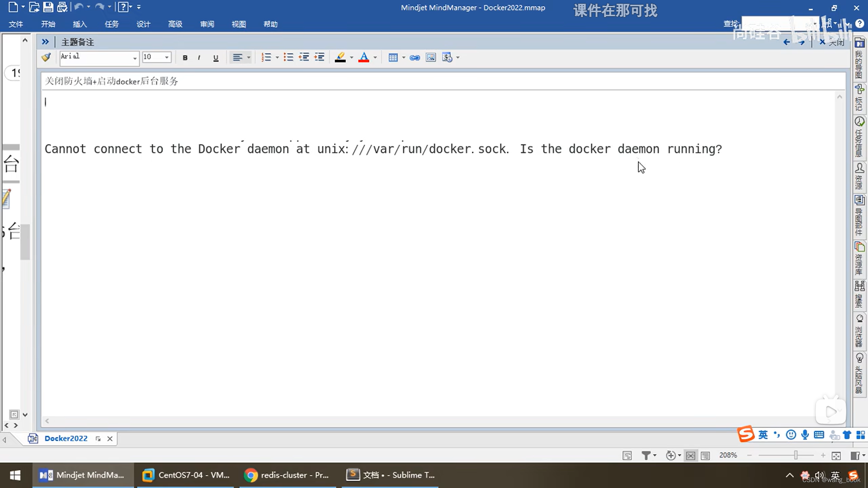
Task: Click the clear formatting brush icon
Action: pyautogui.click(x=46, y=57)
